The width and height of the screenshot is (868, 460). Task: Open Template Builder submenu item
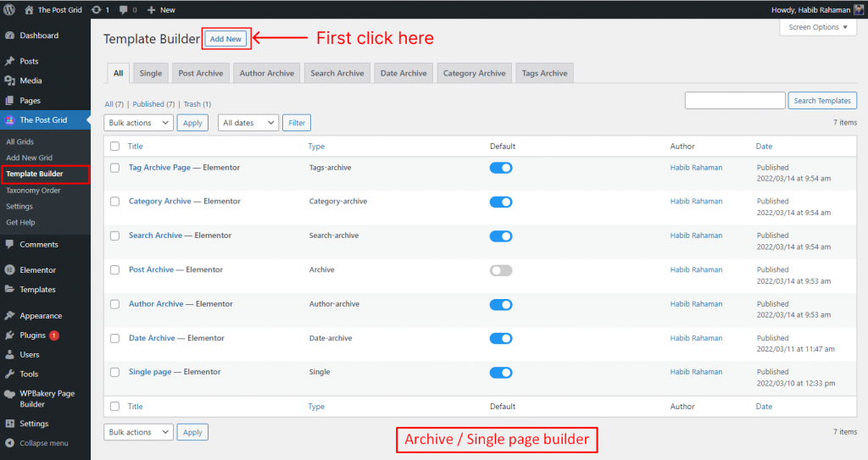[x=34, y=174]
